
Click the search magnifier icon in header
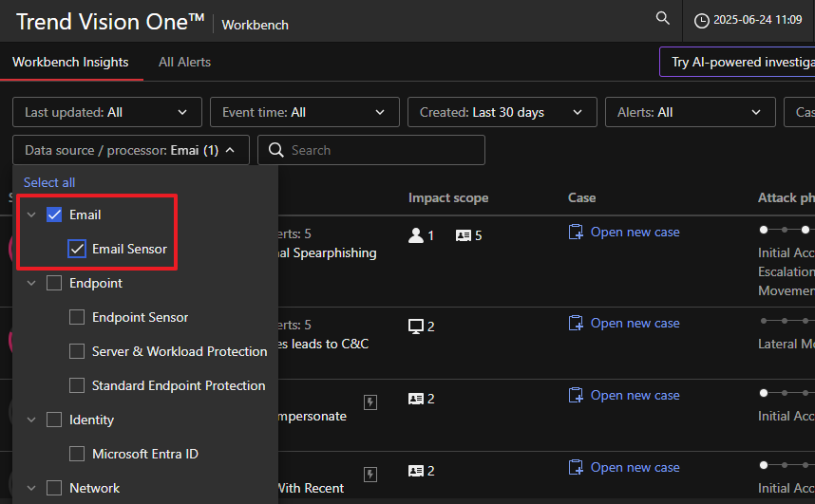pyautogui.click(x=663, y=18)
